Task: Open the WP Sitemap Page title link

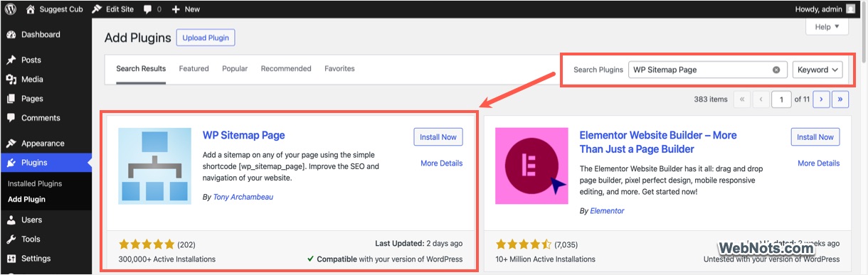Action: point(243,135)
